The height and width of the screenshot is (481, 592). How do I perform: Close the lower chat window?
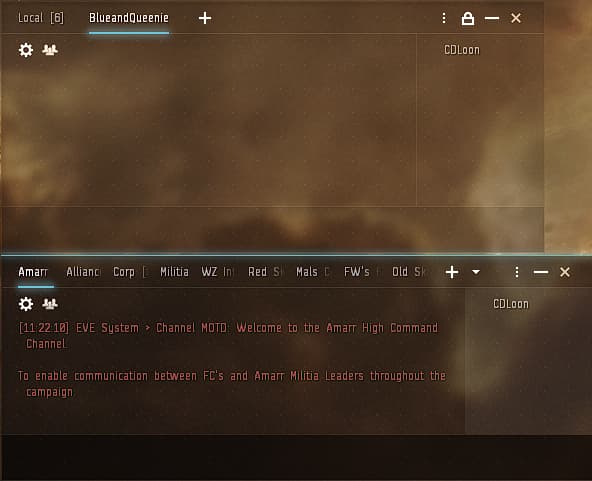[x=565, y=272]
